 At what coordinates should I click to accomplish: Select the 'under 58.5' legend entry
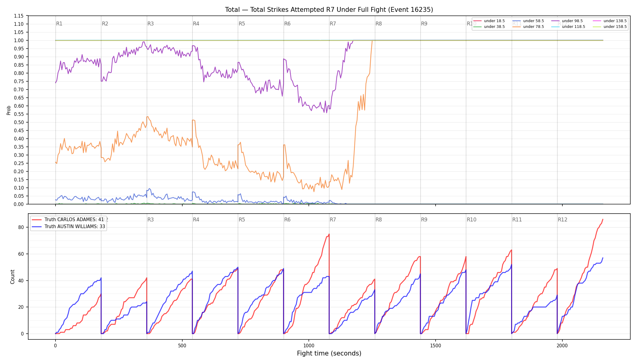click(x=528, y=21)
